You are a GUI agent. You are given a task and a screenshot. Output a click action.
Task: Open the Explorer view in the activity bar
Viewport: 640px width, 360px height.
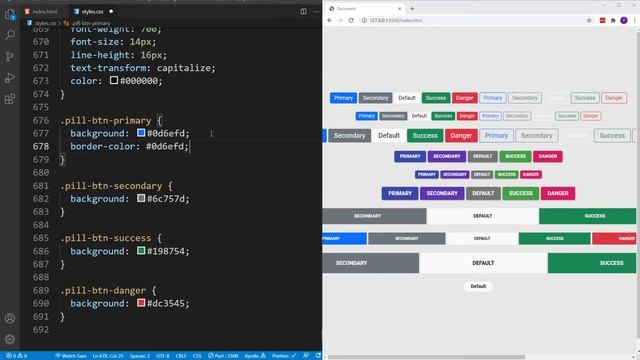click(10, 15)
